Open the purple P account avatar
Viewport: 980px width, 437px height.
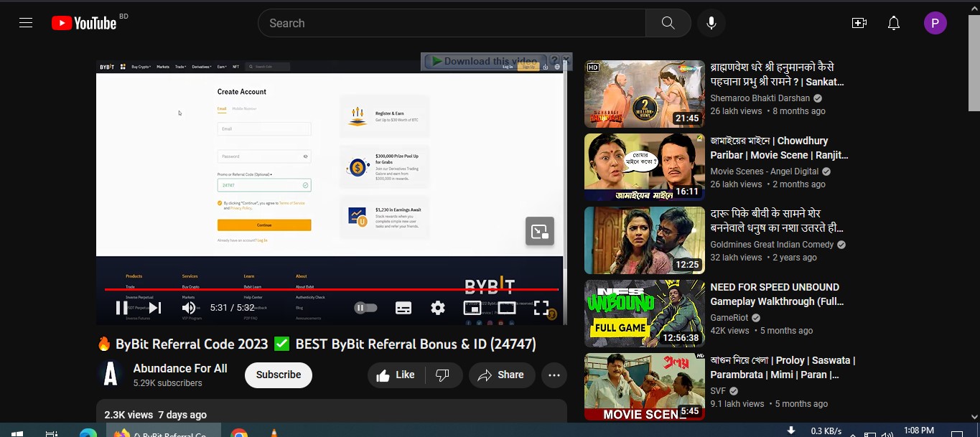coord(935,23)
